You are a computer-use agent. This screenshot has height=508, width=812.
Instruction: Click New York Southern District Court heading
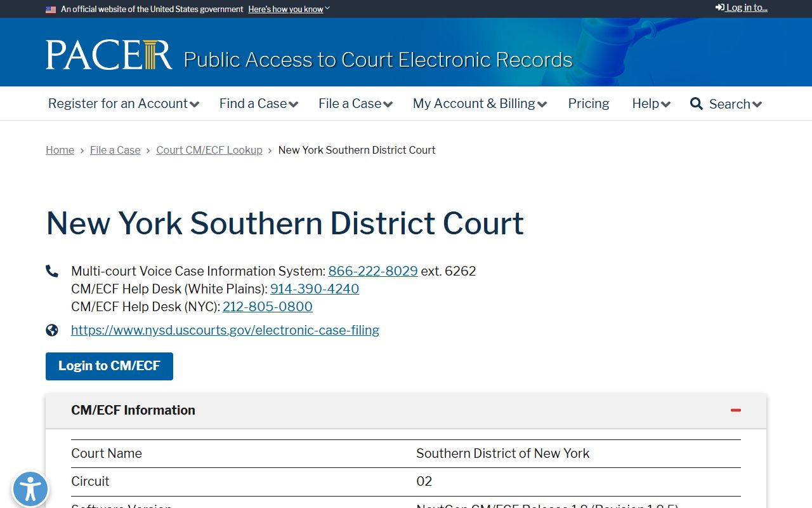point(285,224)
